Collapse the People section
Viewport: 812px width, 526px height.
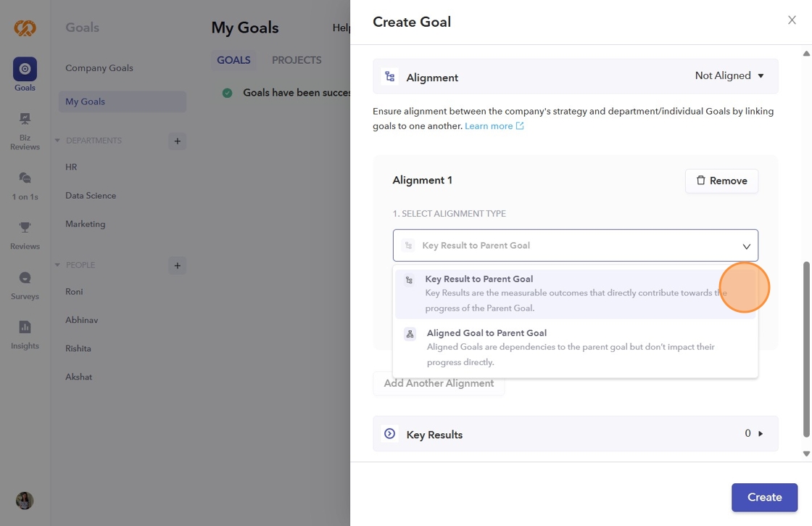pyautogui.click(x=57, y=266)
